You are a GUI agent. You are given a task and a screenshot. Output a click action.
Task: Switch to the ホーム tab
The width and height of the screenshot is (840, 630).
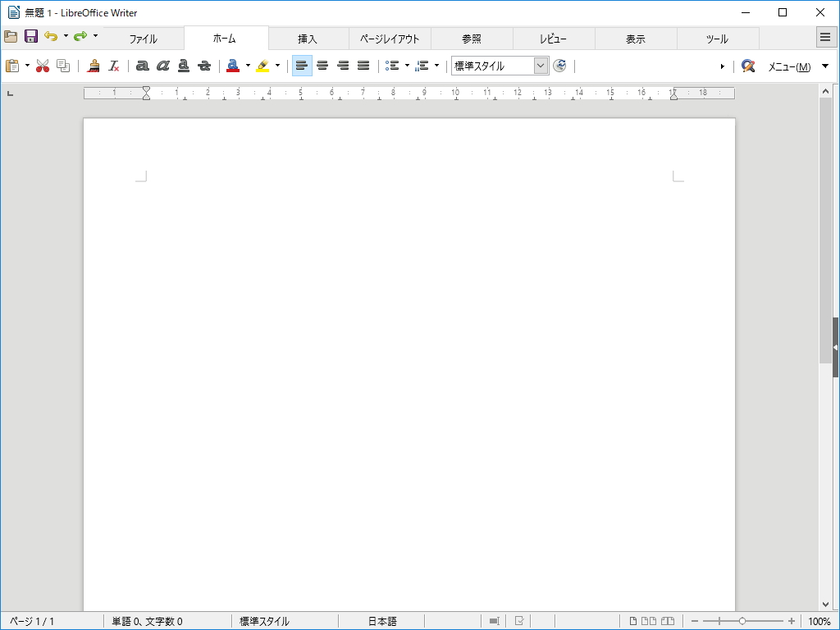pyautogui.click(x=226, y=39)
